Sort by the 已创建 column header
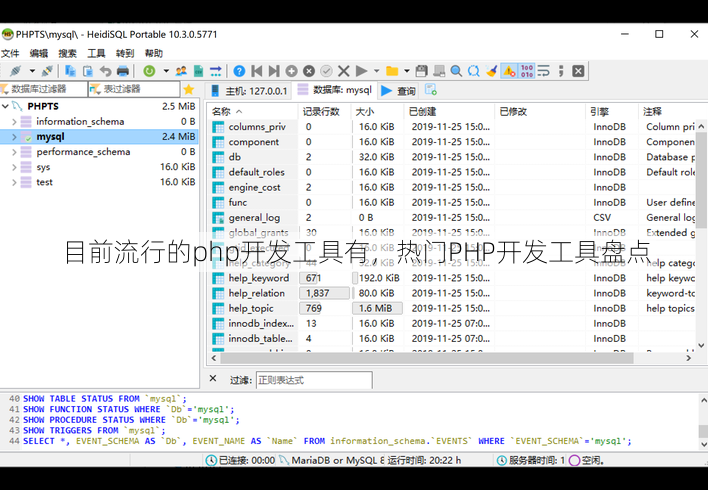This screenshot has width=708, height=490. click(449, 112)
